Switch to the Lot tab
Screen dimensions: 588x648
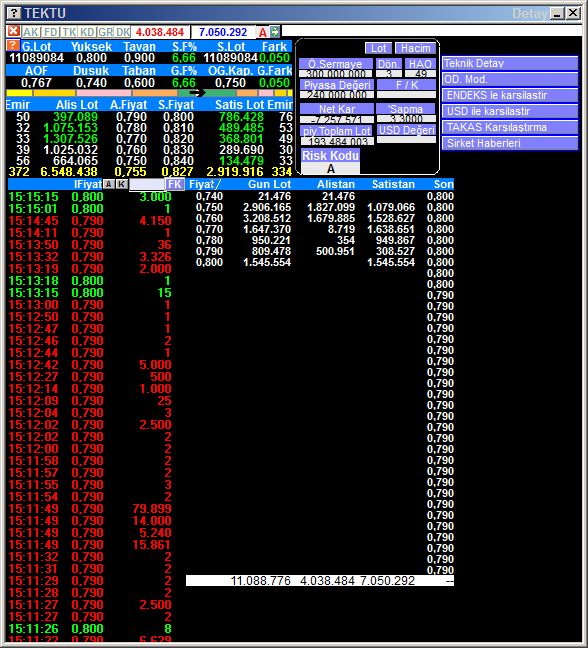[x=378, y=48]
